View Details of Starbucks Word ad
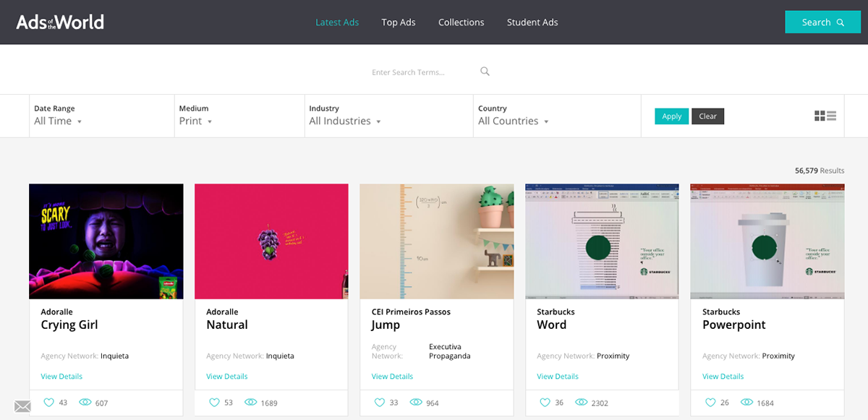 (x=558, y=376)
